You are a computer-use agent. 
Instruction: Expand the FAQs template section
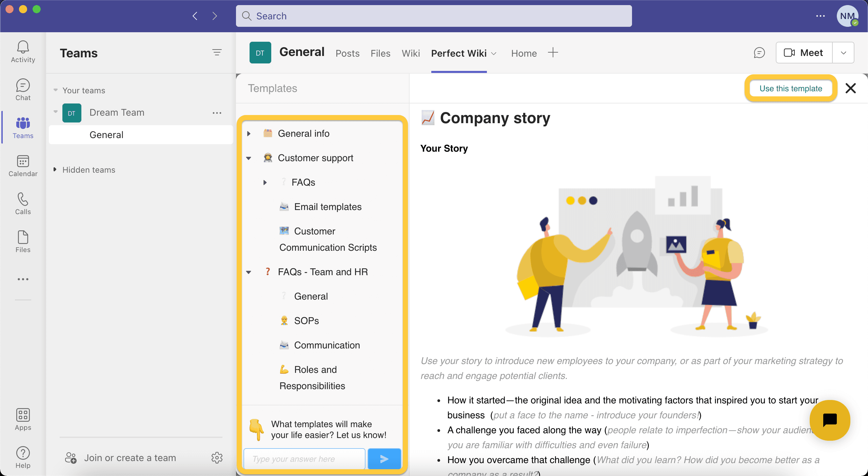[x=265, y=182]
